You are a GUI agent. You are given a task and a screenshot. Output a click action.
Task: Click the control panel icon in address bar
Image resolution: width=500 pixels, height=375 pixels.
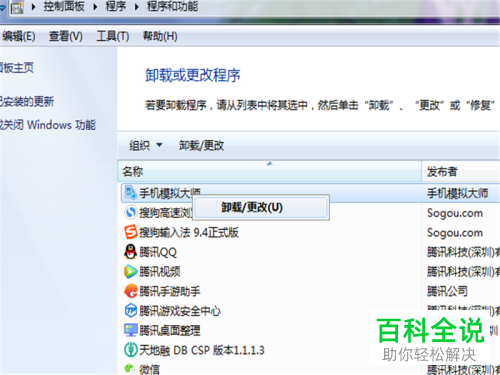coord(17,7)
